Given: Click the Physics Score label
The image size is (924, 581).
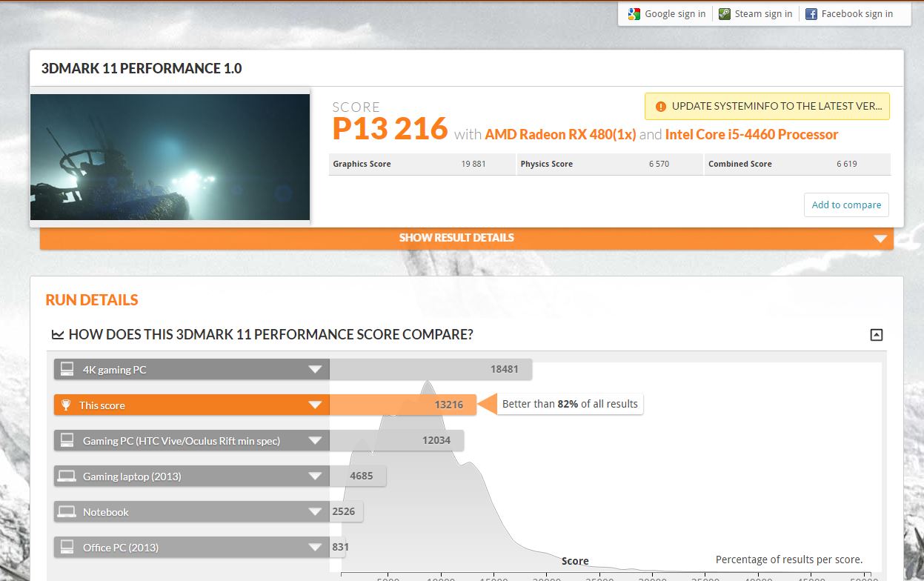Looking at the screenshot, I should 546,164.
